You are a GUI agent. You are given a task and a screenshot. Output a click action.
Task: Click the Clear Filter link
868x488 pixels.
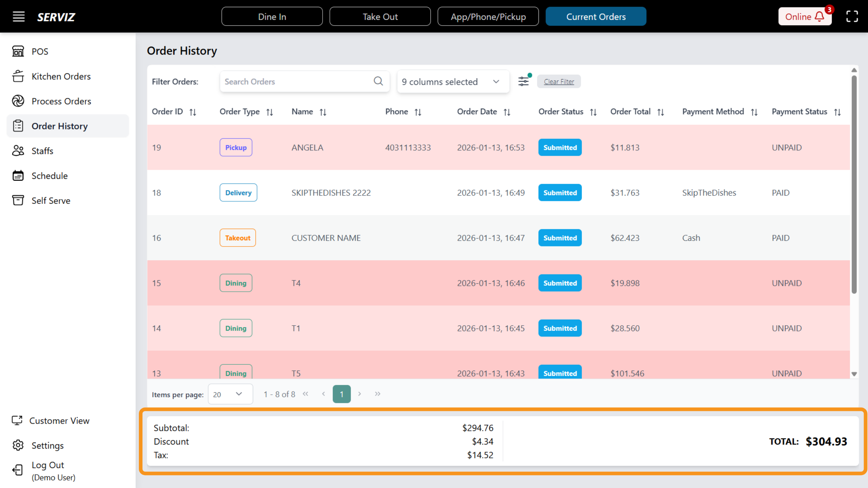coord(559,82)
